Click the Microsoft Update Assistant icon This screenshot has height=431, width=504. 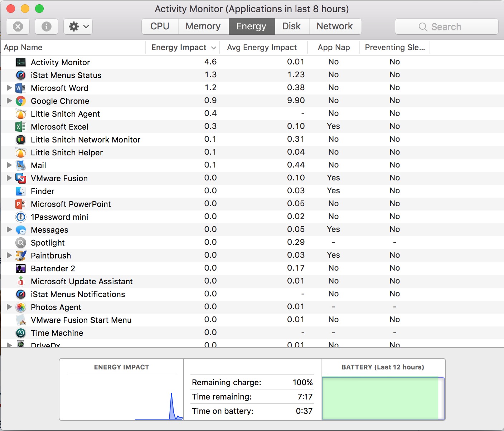click(x=21, y=281)
